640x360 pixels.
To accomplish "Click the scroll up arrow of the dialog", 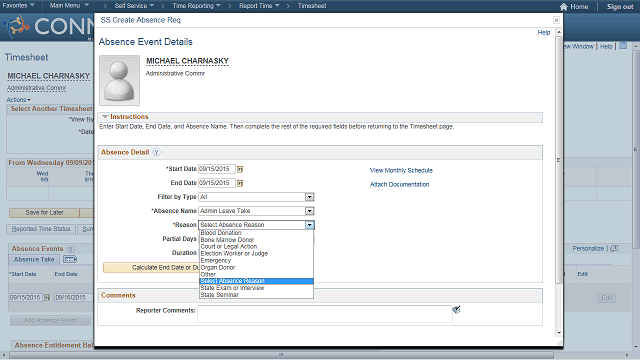I will pos(559,32).
